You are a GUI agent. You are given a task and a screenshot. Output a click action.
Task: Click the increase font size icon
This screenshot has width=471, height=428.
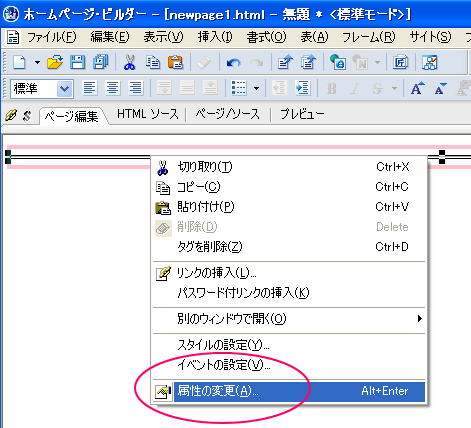tap(417, 88)
